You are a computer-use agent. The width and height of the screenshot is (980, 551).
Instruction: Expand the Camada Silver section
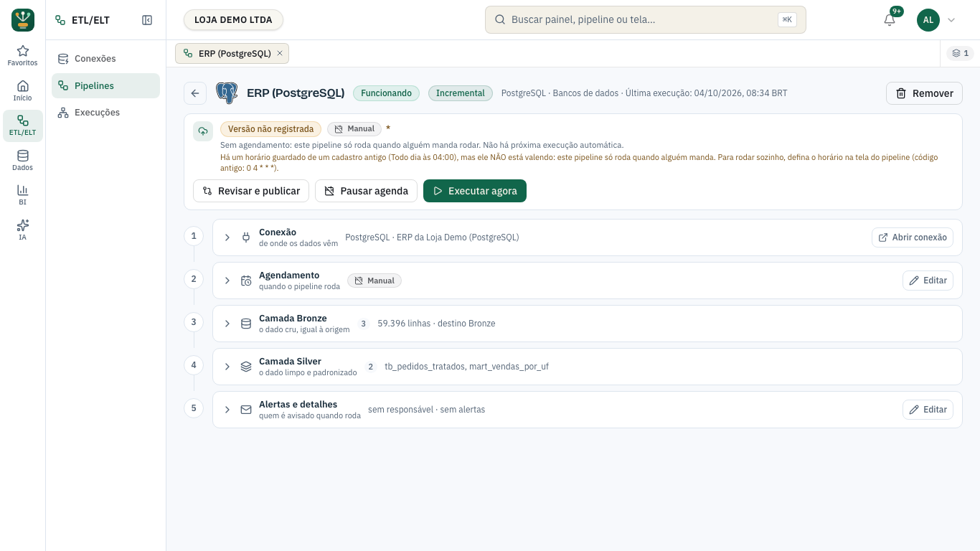(x=227, y=367)
